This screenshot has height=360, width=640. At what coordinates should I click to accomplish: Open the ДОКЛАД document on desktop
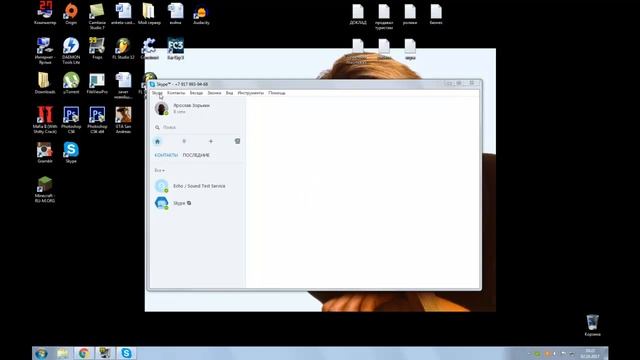point(358,14)
